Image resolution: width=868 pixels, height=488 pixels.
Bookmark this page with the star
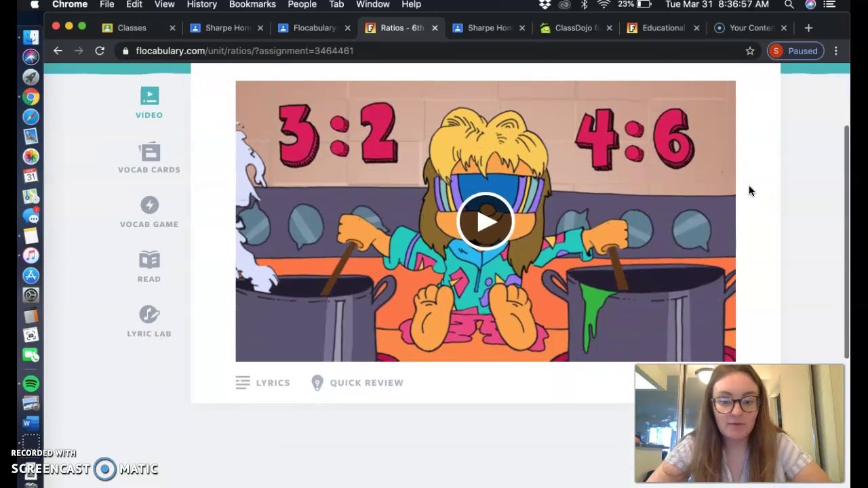750,51
